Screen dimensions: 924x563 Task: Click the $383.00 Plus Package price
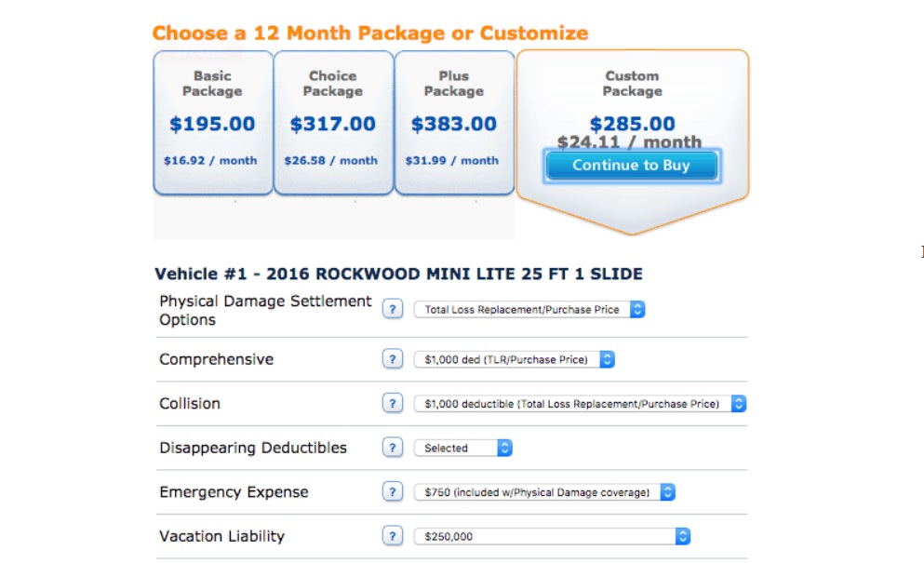[454, 124]
